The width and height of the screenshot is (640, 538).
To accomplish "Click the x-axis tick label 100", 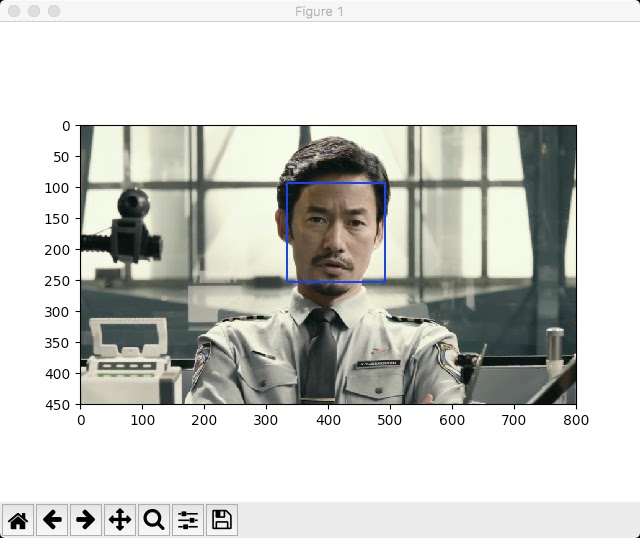I will point(142,420).
